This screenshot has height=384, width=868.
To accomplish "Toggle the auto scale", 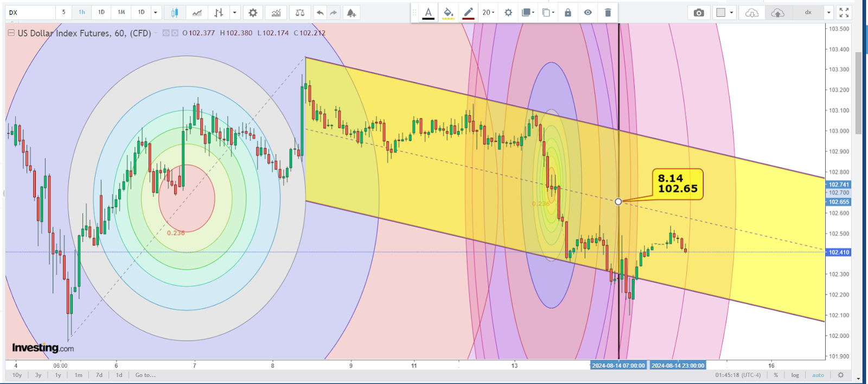I will pos(818,375).
